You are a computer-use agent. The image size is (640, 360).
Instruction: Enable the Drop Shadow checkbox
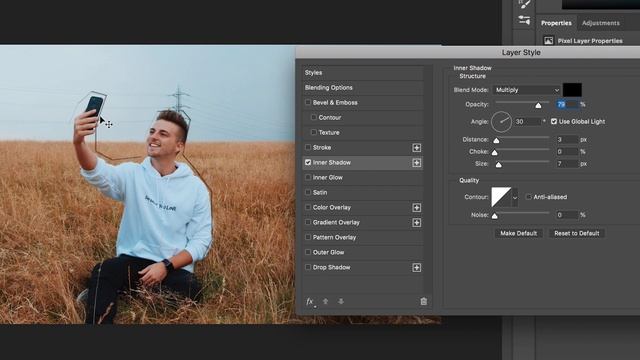pos(308,267)
